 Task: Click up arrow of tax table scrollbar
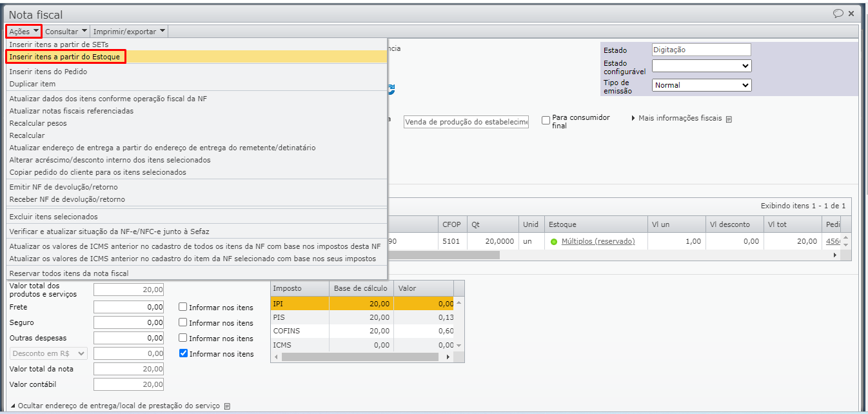(459, 303)
